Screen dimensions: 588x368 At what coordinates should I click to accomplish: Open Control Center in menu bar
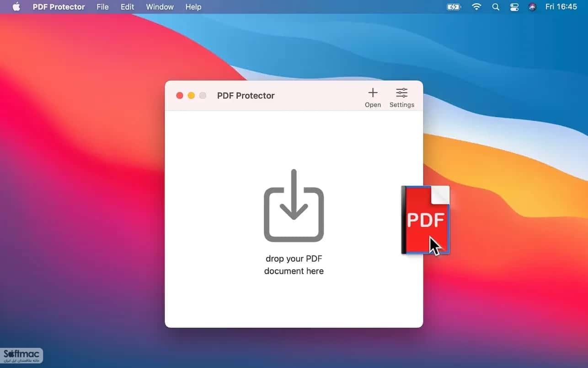coord(514,7)
